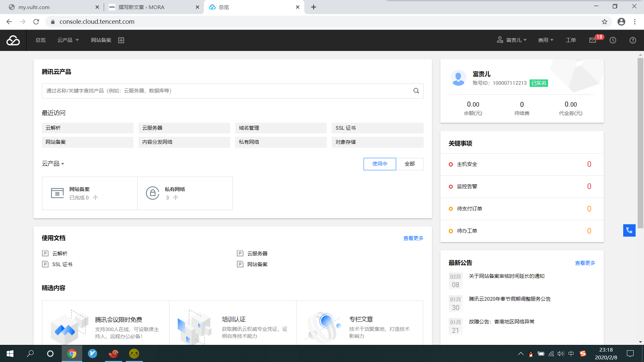The height and width of the screenshot is (362, 644).
Task: Open recent item 域名管理
Action: pyautogui.click(x=281, y=128)
